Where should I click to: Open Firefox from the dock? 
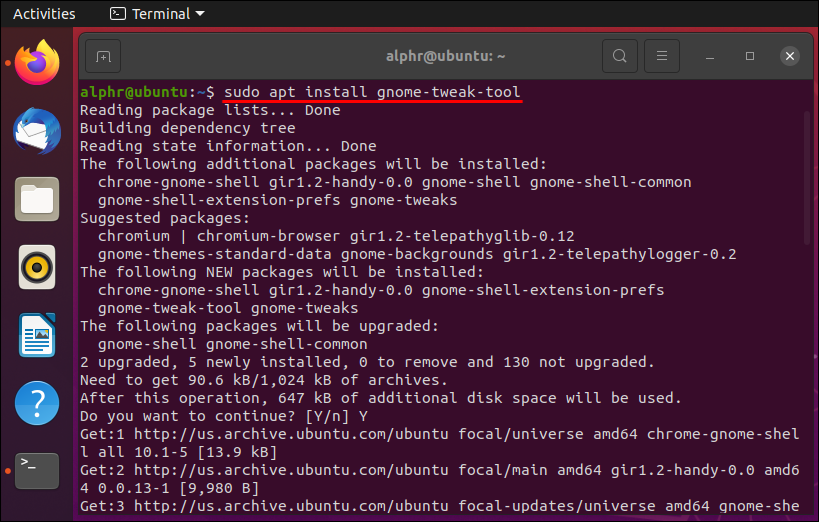[37, 62]
